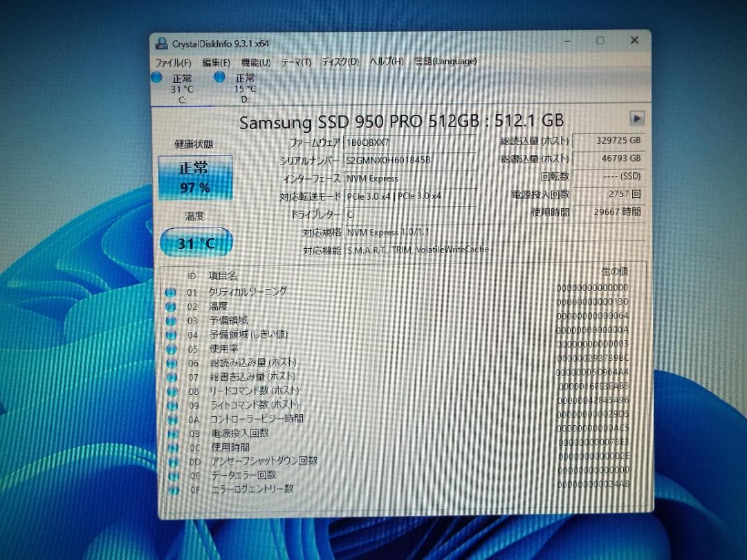Click the status icon beside クリティカルワーニング

(x=170, y=292)
